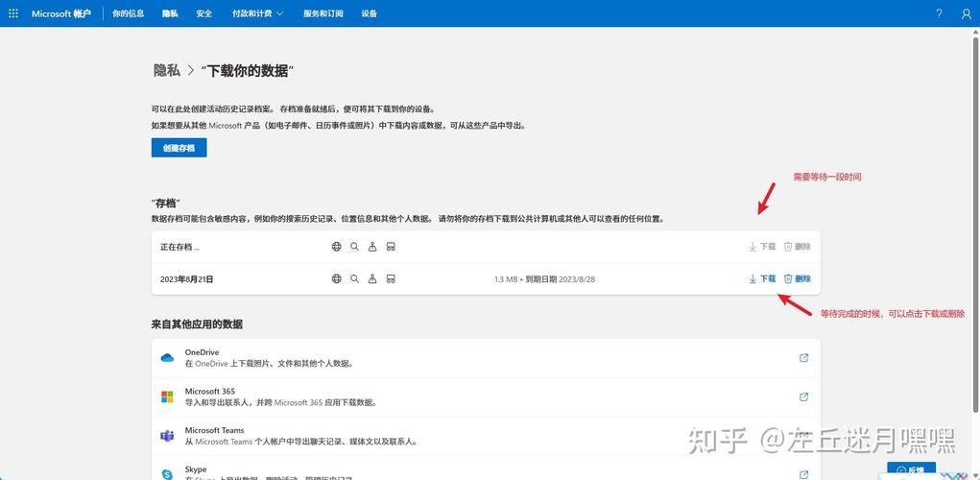
Task: Click globe icon in 2023年8月21日 row
Action: click(336, 278)
